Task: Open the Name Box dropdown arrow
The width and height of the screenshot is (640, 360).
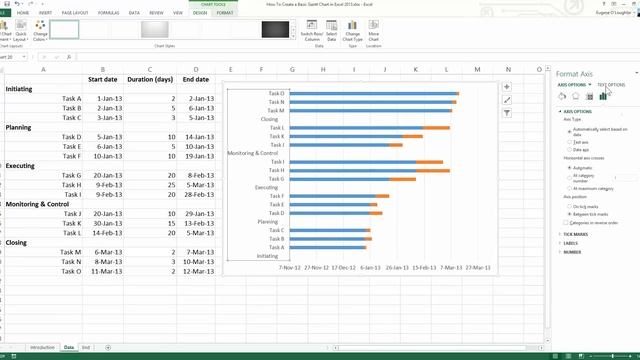Action: tap(24, 57)
